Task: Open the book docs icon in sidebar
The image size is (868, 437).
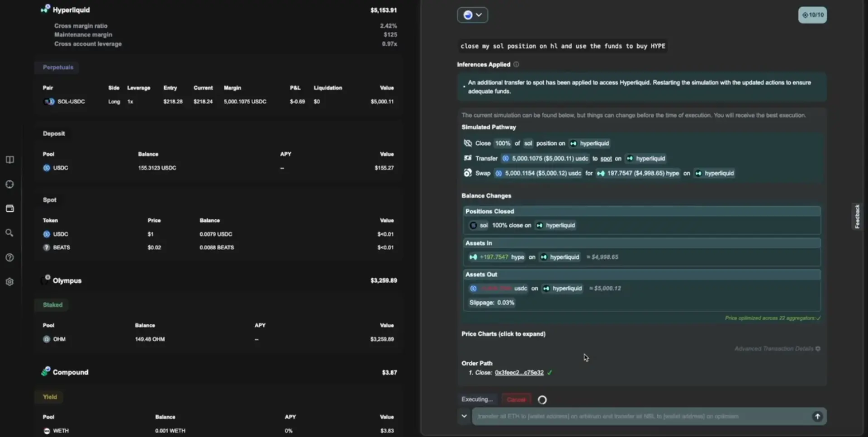Action: click(x=9, y=160)
